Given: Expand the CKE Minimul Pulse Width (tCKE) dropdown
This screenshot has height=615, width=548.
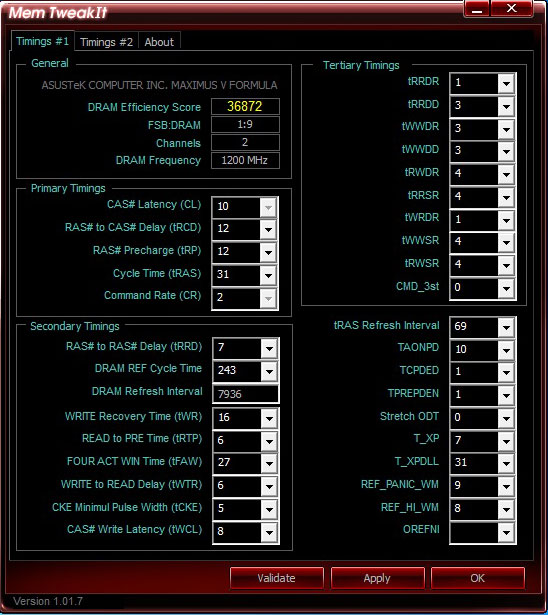Looking at the screenshot, I should tap(269, 509).
